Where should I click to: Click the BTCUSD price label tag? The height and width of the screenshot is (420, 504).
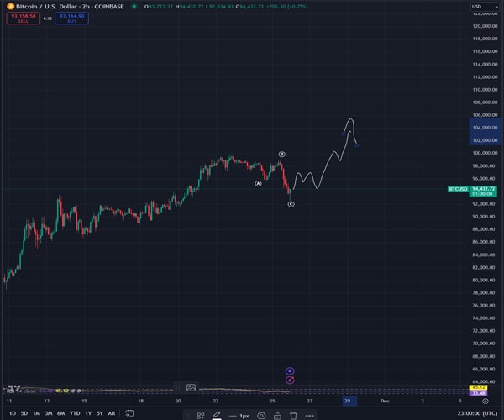point(458,189)
